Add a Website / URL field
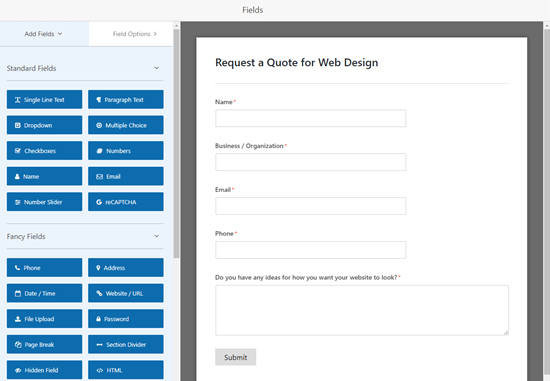This screenshot has height=381, width=550. coord(126,293)
